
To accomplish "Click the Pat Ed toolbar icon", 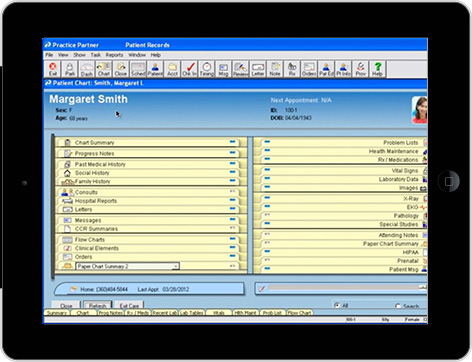I will click(326, 69).
